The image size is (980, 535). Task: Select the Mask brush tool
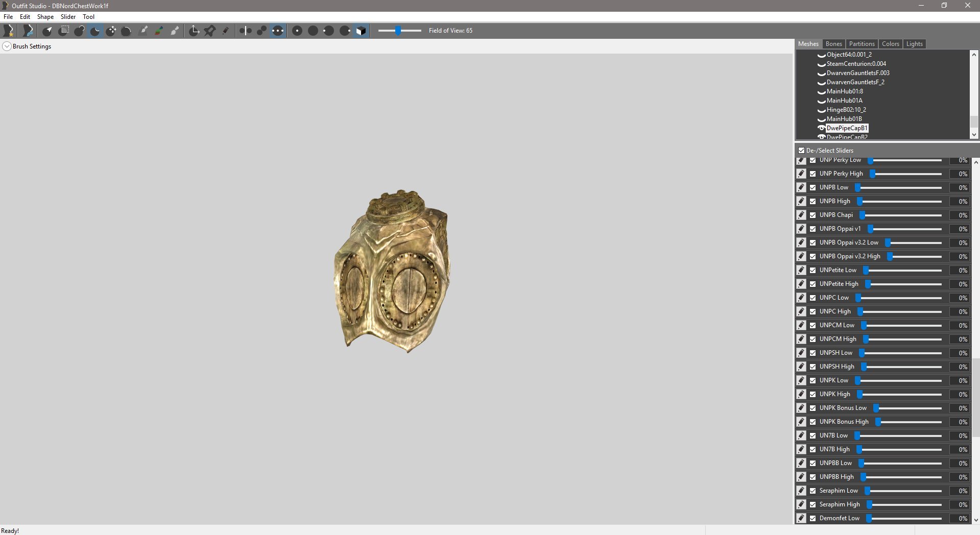point(63,31)
